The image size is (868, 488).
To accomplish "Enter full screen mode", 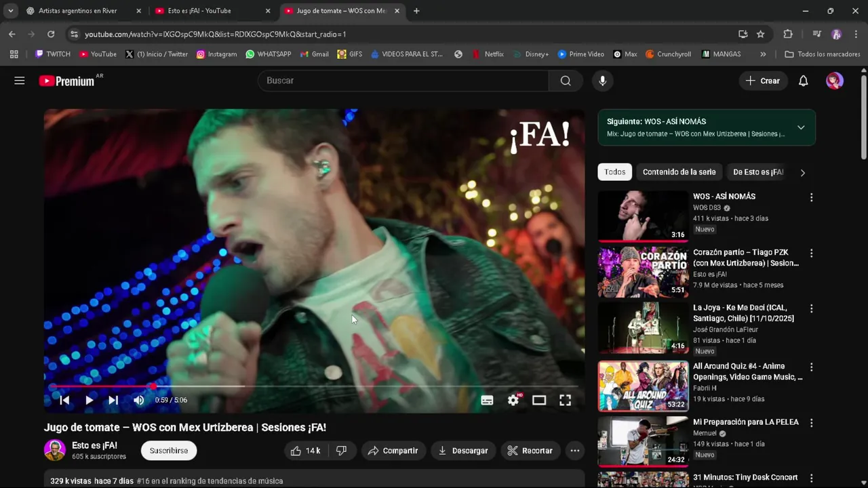I will (565, 400).
